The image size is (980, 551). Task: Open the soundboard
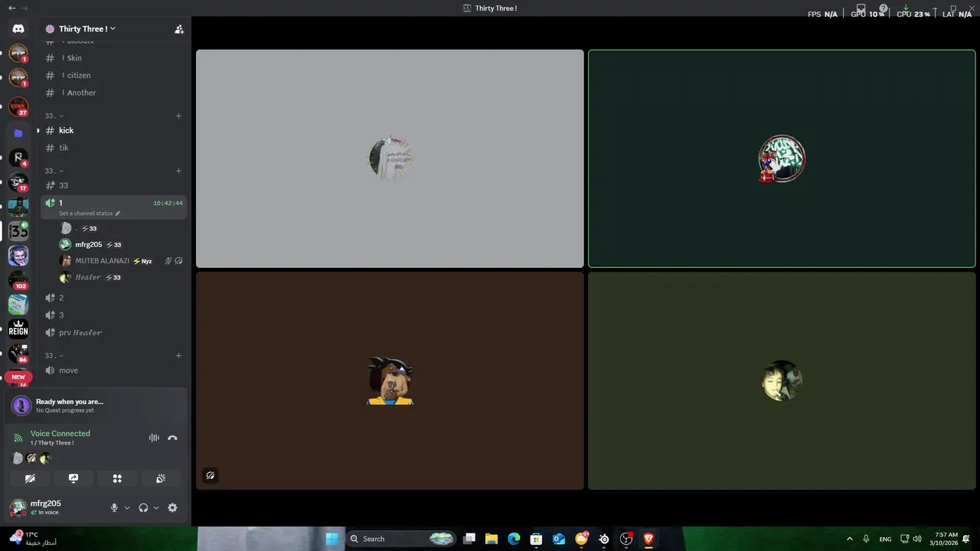coord(161,478)
